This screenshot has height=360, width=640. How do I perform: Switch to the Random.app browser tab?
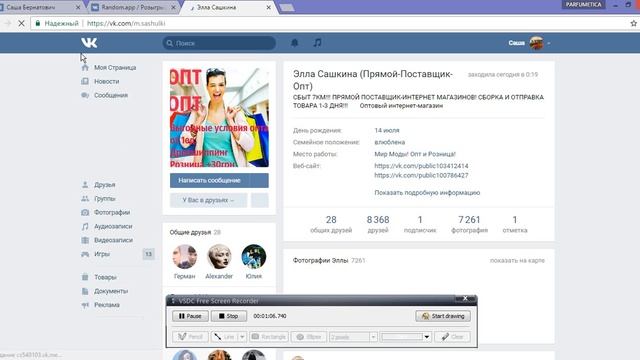[x=134, y=7]
